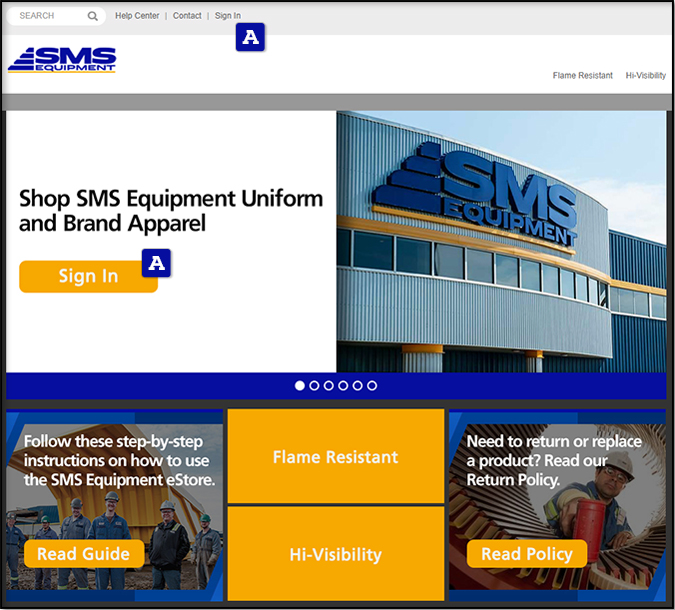Open the Contact link in top bar
This screenshot has height=610, width=675.
(187, 16)
